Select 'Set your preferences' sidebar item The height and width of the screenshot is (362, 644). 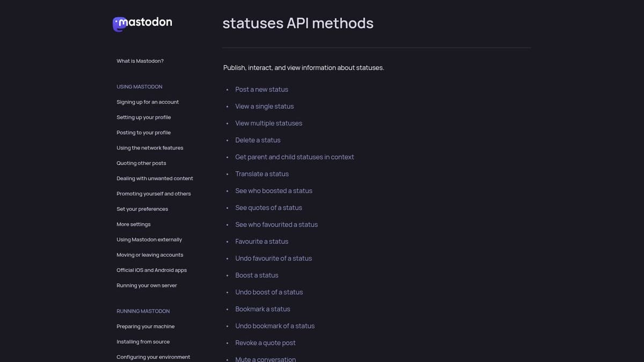[142, 209]
